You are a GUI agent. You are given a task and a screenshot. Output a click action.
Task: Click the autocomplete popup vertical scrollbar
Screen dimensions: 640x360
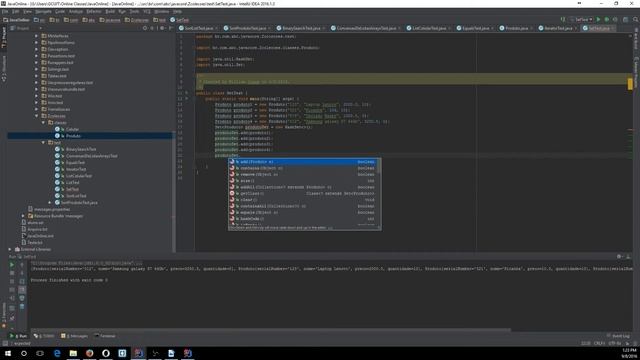(380, 167)
